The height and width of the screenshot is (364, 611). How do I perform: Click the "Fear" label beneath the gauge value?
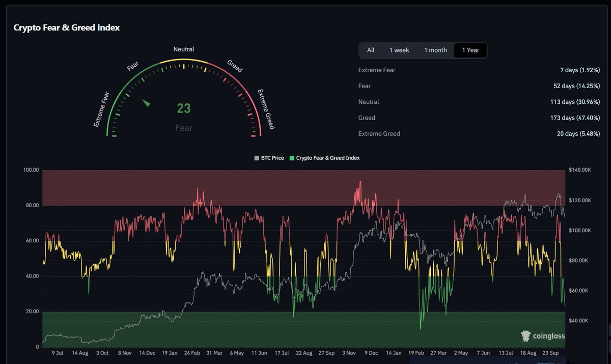[183, 128]
